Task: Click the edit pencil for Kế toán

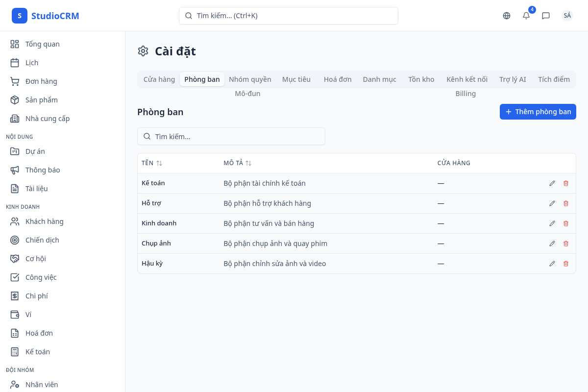Action: pos(552,183)
